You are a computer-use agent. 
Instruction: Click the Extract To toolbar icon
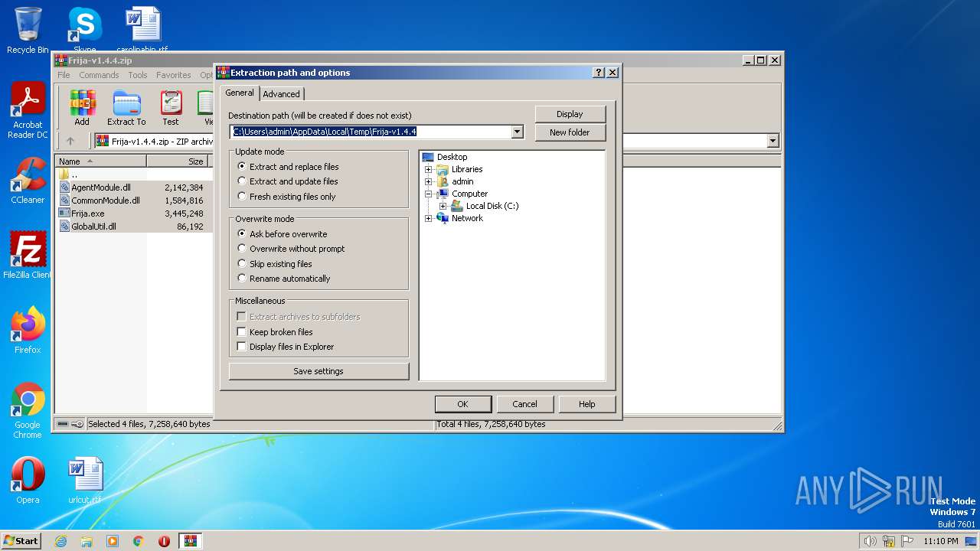(126, 108)
